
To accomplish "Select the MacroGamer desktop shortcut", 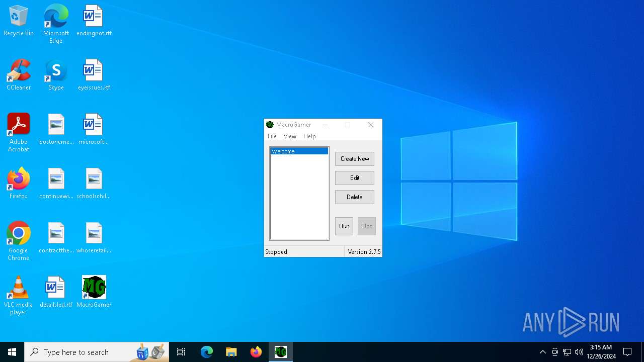I will coord(94,293).
